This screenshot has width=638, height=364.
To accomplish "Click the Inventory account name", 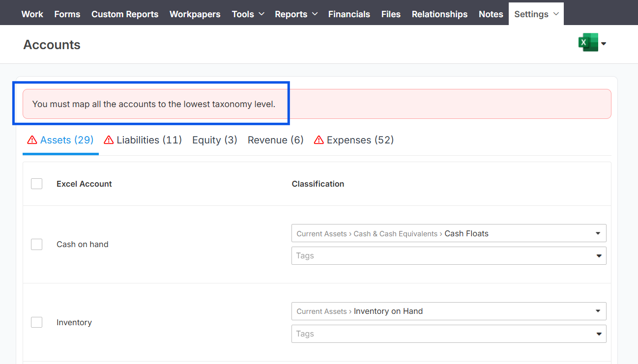I will [74, 322].
